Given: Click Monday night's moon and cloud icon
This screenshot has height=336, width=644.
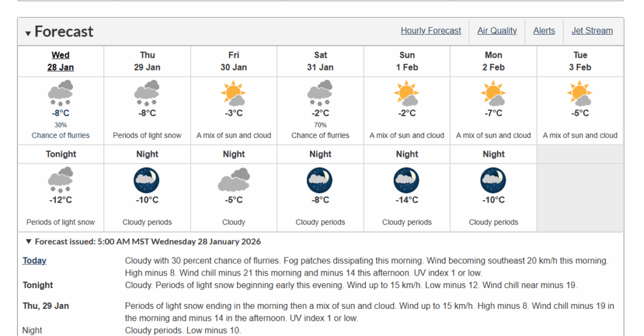Looking at the screenshot, I should tap(493, 180).
